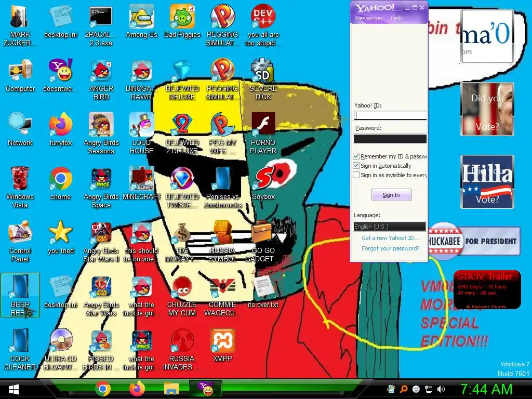The height and width of the screenshot is (399, 532).
Task: Open File Explorer from the taskbar
Action: 171,389
